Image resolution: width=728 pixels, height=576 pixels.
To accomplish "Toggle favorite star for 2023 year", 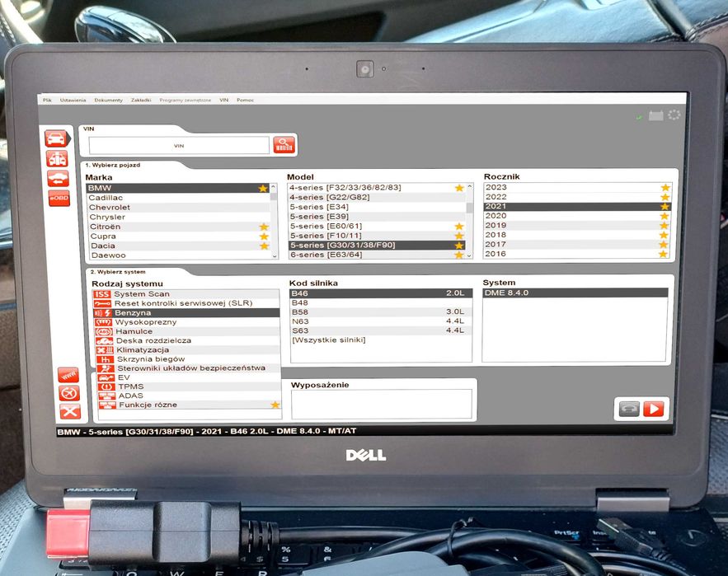I will 665,187.
